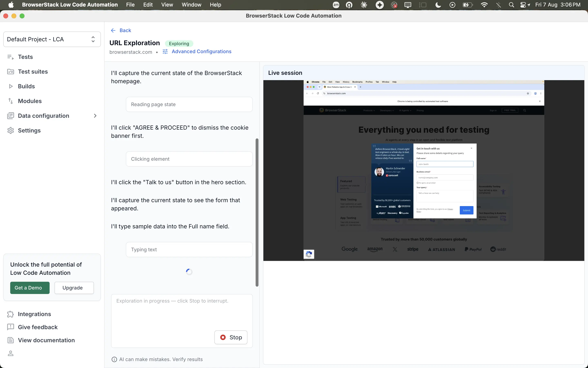Stop the exploration
588x368 pixels.
coord(231,337)
